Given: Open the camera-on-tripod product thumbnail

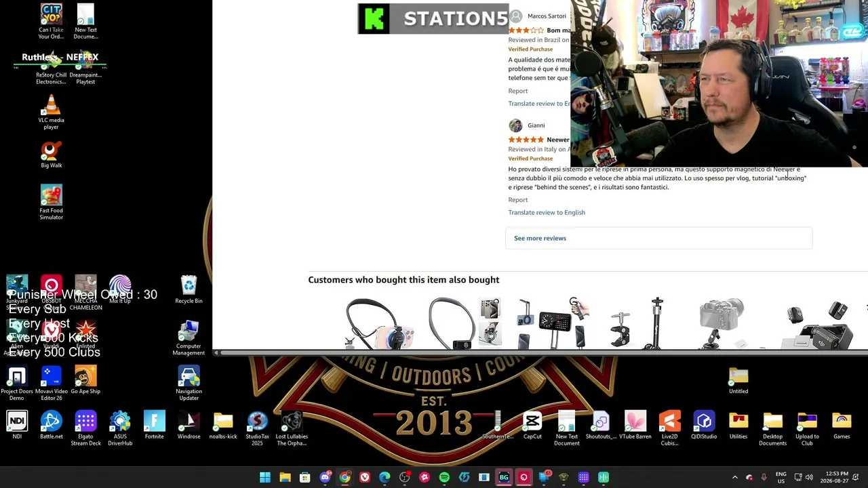Looking at the screenshot, I should coord(721,324).
